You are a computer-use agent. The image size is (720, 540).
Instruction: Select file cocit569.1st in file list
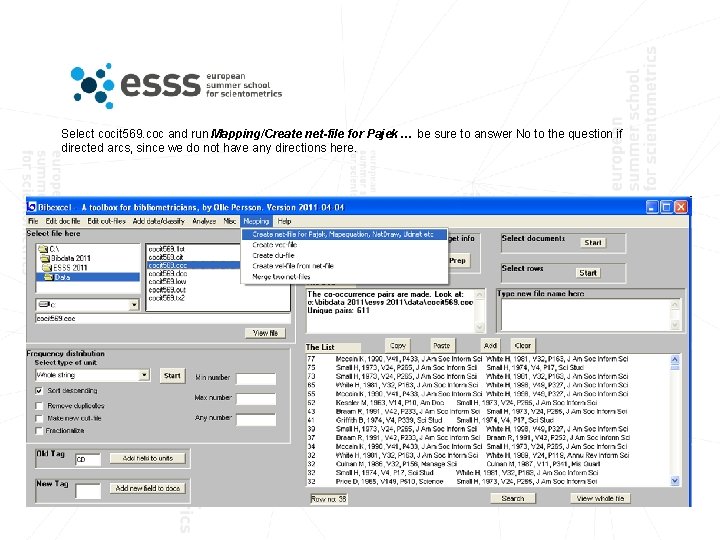(x=167, y=249)
